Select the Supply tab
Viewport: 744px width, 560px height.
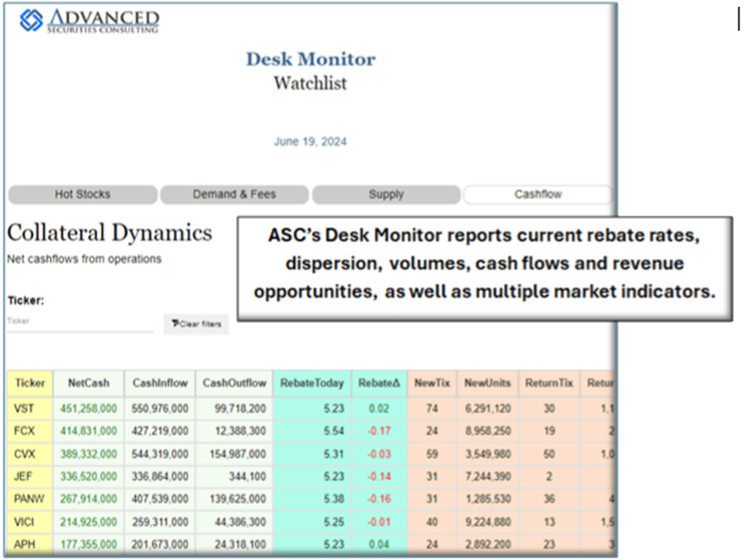click(x=386, y=194)
